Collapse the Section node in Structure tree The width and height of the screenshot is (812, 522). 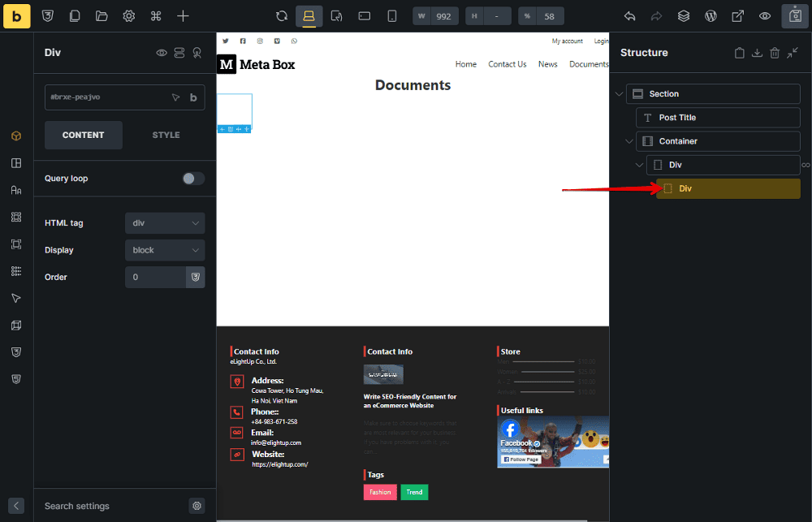pyautogui.click(x=620, y=93)
